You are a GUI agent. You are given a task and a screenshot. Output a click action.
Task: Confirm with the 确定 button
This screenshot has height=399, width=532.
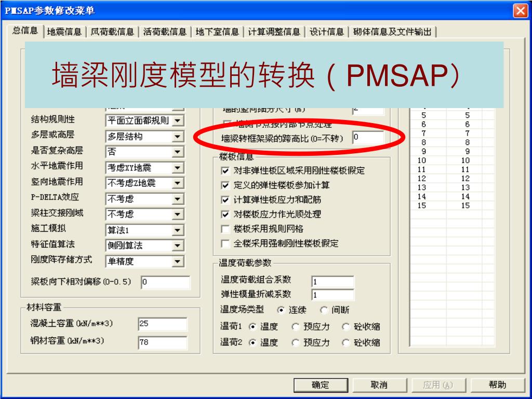pyautogui.click(x=321, y=385)
